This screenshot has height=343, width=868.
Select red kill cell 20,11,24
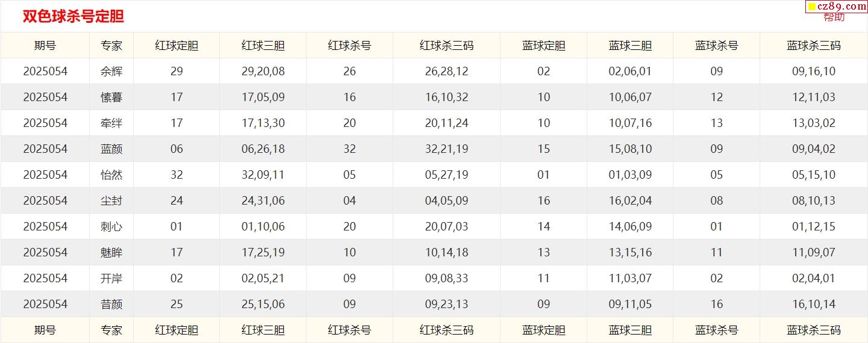pos(446,123)
